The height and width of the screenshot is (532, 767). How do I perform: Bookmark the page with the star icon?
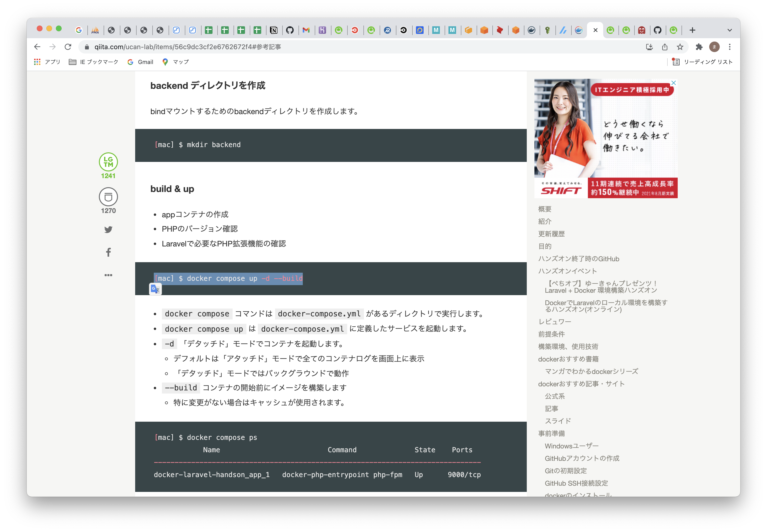pos(680,47)
